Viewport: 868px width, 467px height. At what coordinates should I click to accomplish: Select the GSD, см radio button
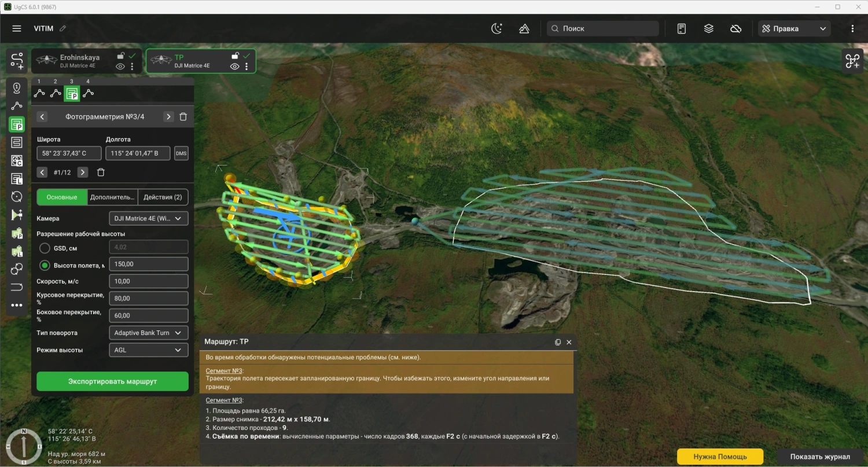tap(45, 248)
